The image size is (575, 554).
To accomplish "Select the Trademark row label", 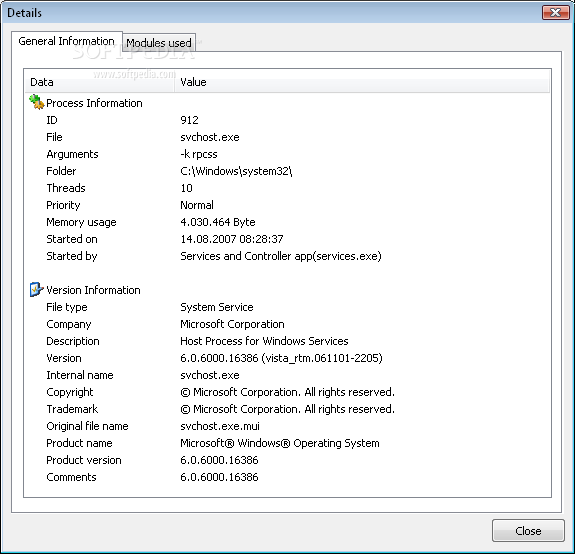I will pos(72,409).
